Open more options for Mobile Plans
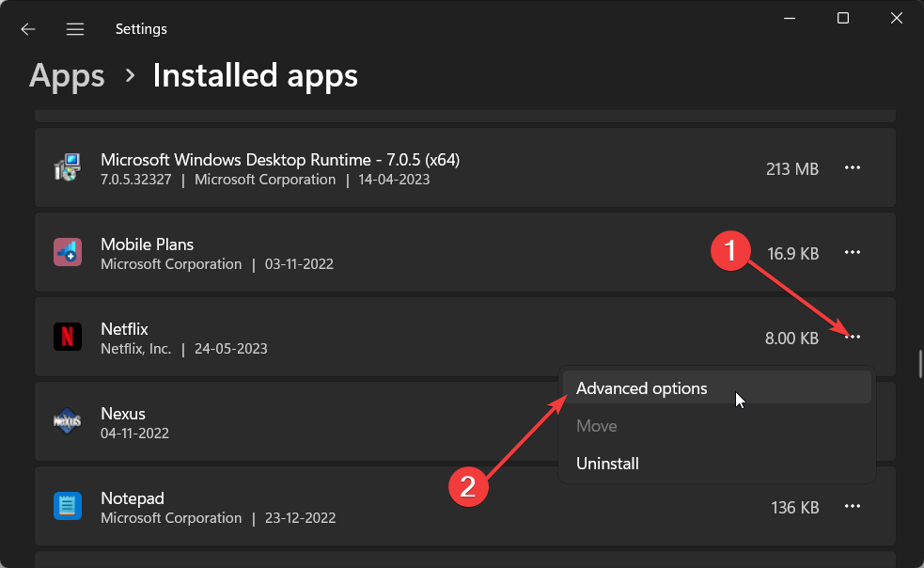This screenshot has height=568, width=924. click(853, 252)
